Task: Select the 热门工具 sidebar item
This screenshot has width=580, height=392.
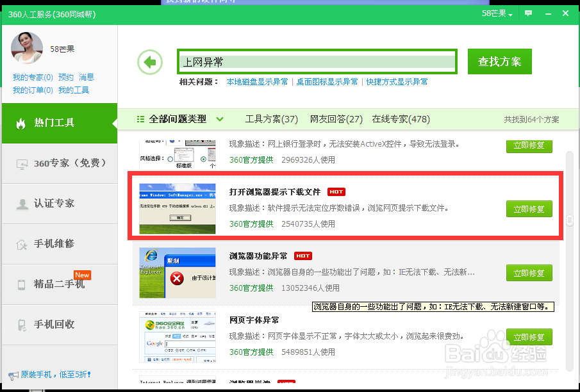Action: click(x=60, y=123)
